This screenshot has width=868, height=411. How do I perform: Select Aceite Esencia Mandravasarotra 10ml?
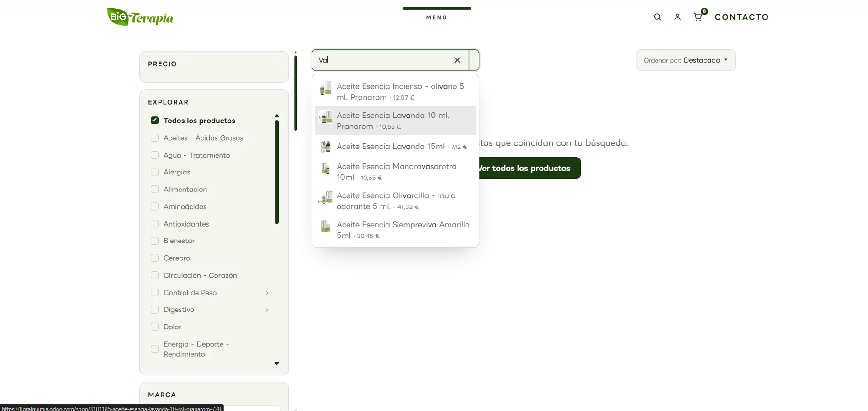coord(395,172)
